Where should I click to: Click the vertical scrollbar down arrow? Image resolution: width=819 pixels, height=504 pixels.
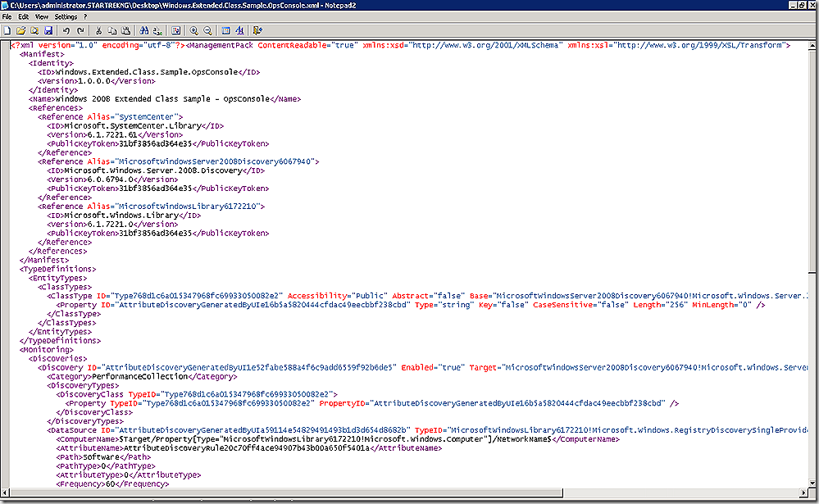point(812,484)
